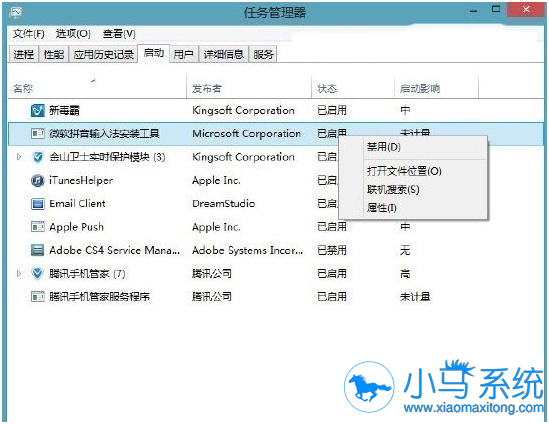549x424 pixels.
Task: Select the 腾讯手机管家服务程序 entry
Action: pyautogui.click(x=99, y=297)
